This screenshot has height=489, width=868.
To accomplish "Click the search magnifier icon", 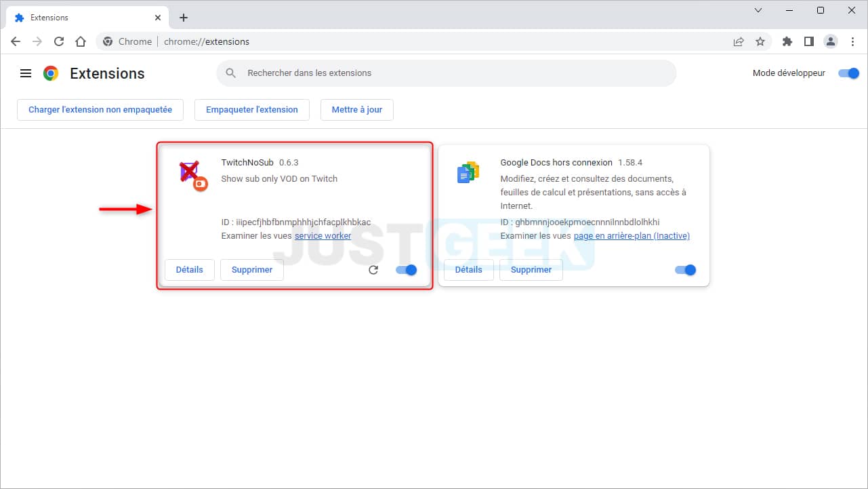I will coord(231,73).
